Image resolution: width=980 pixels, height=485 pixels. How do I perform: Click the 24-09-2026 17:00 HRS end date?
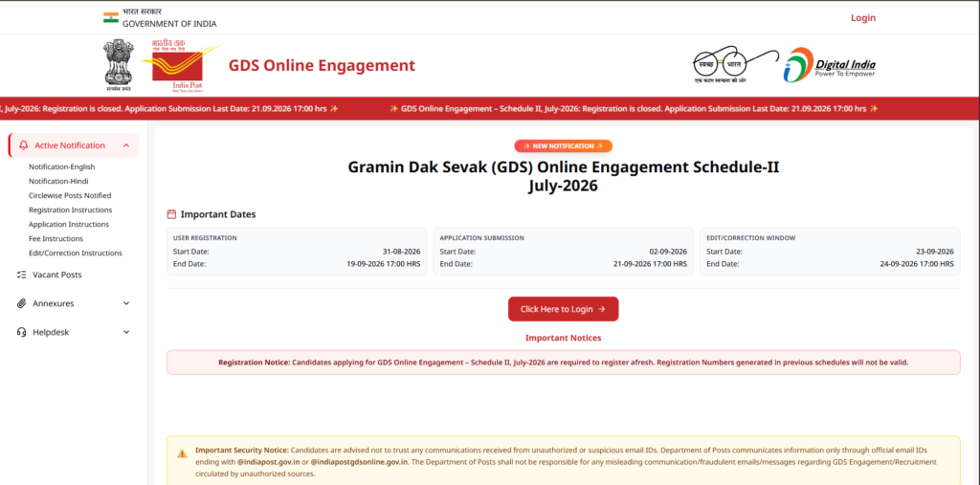click(917, 264)
